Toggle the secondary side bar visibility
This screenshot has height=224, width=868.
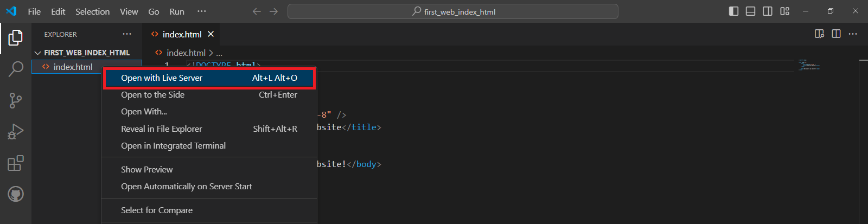(x=767, y=11)
